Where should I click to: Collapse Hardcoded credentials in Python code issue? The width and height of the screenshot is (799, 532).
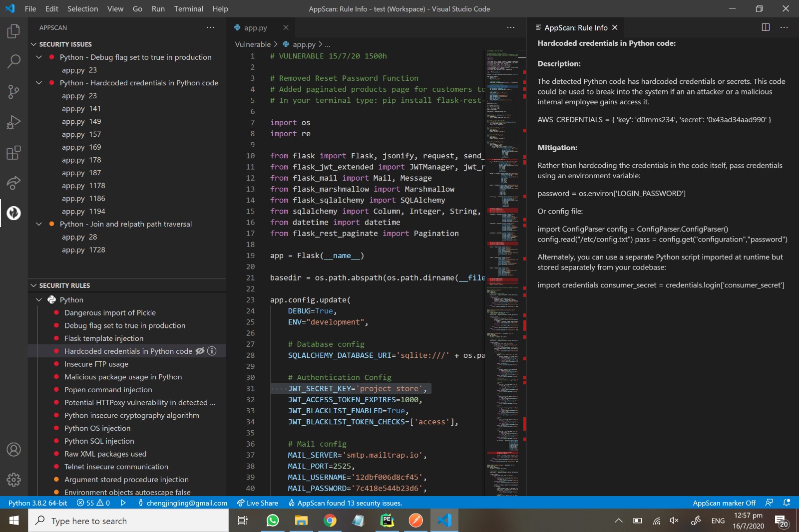click(x=39, y=82)
